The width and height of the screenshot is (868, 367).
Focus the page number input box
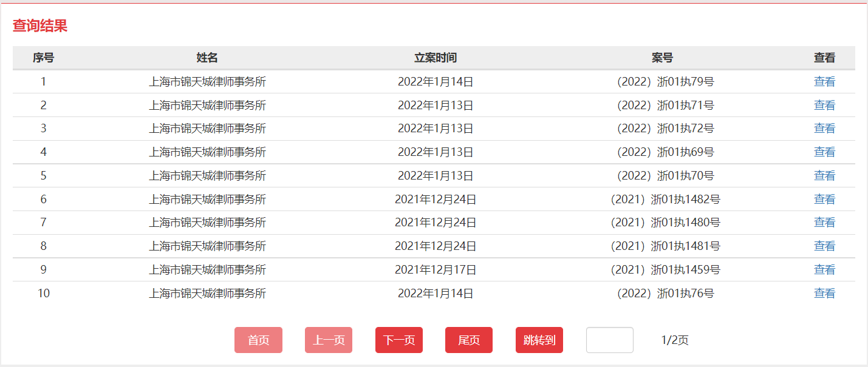609,340
